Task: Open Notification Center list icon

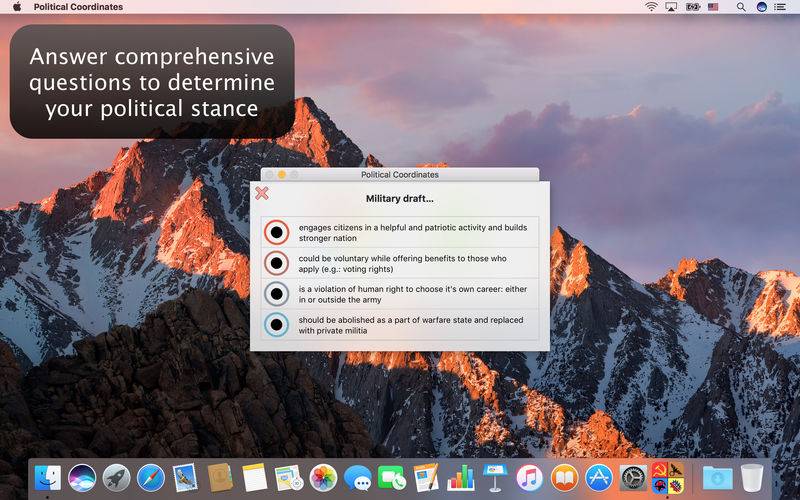Action: pos(780,7)
